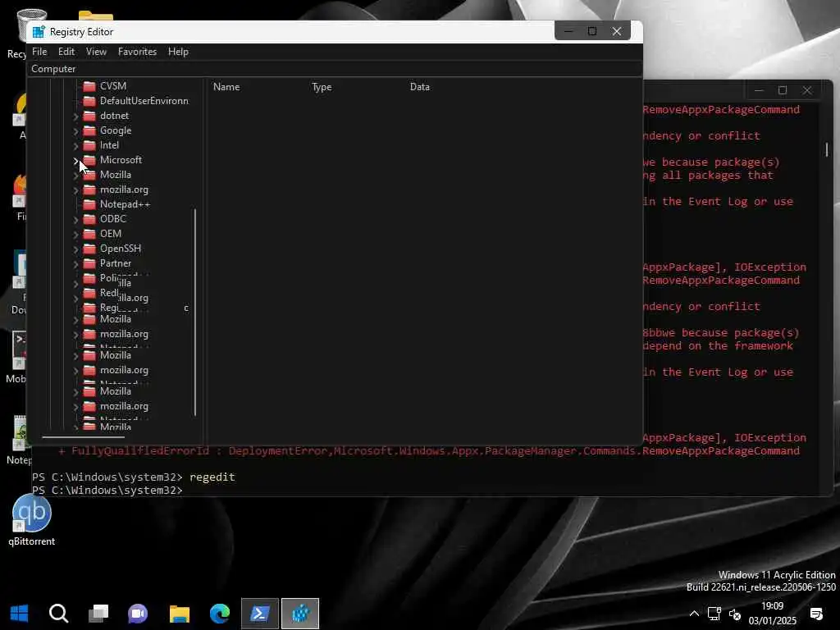The image size is (840, 630).
Task: Open taskbar Search
Action: [x=58, y=614]
